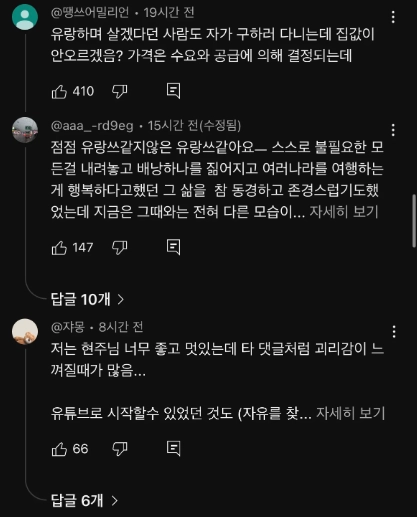Open more options for @땡쓰어밀리언 comment
The height and width of the screenshot is (517, 417).
[393, 17]
